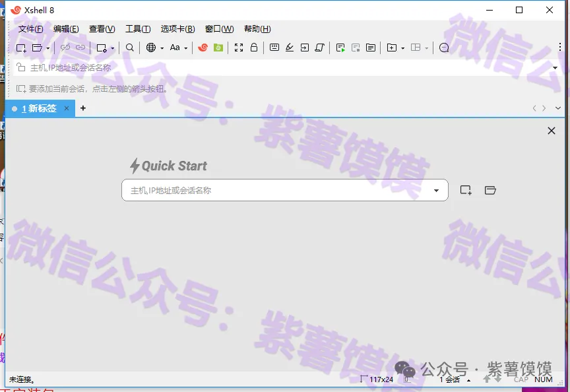Click the green Xftp file transfer icon

coord(218,48)
